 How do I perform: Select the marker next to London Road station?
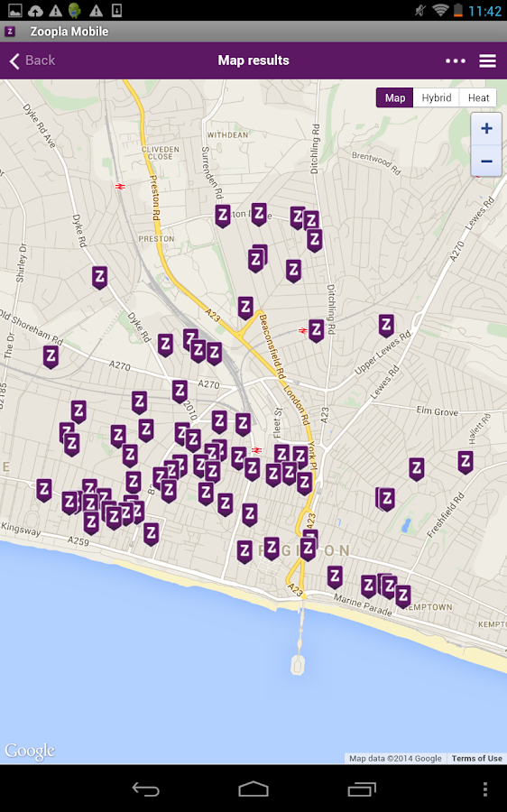click(x=316, y=330)
